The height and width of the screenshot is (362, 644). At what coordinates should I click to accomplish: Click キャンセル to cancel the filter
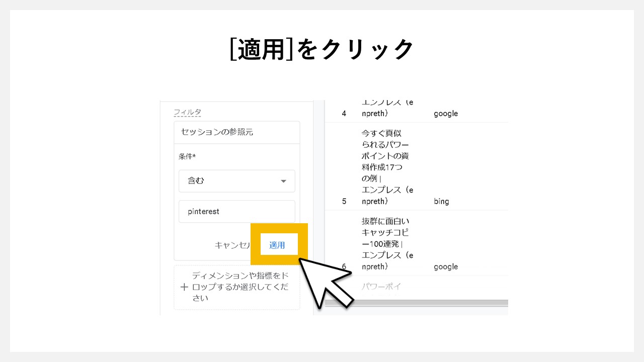(x=233, y=245)
